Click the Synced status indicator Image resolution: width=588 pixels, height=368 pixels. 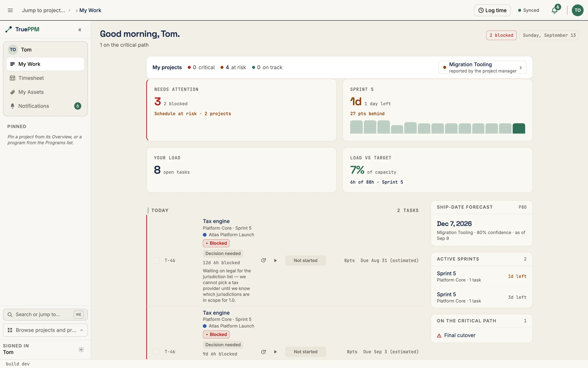point(528,10)
